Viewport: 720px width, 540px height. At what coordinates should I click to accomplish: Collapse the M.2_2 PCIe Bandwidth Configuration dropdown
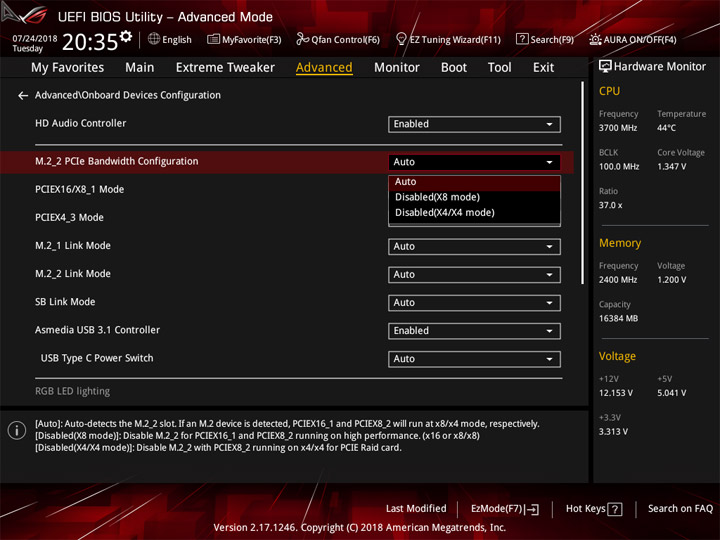(x=474, y=162)
